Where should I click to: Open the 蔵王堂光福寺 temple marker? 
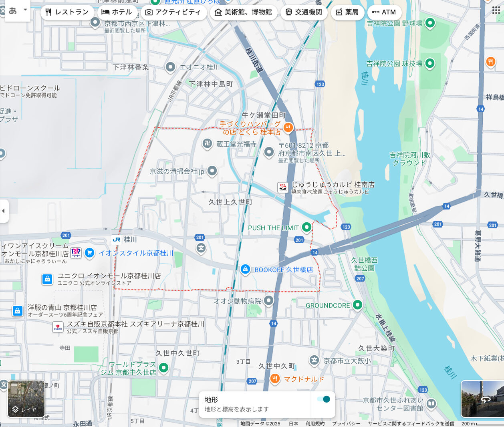pos(207,143)
